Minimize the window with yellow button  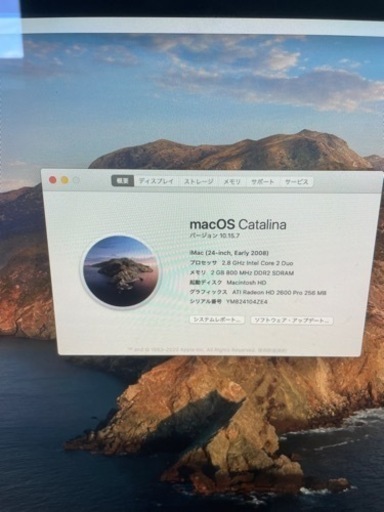(x=64, y=180)
